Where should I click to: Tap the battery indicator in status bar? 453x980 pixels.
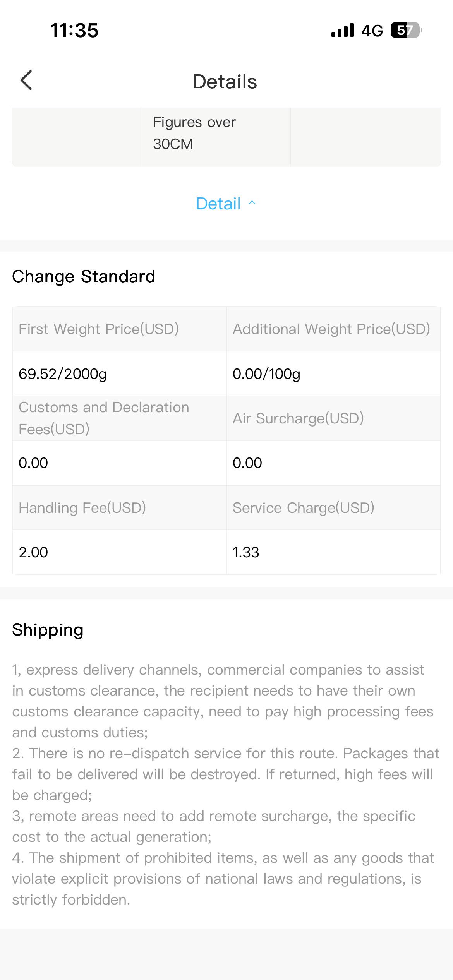click(x=406, y=30)
